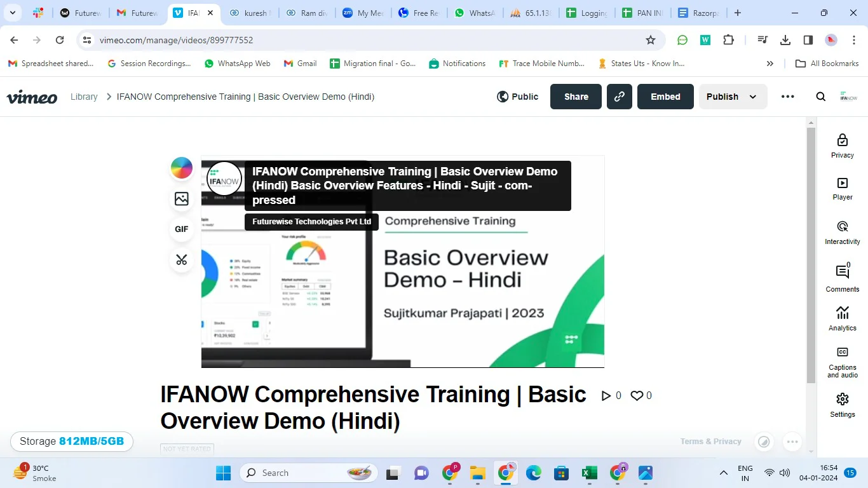Open the Chrome extensions puzzle icon
The image size is (868, 488).
[728, 40]
